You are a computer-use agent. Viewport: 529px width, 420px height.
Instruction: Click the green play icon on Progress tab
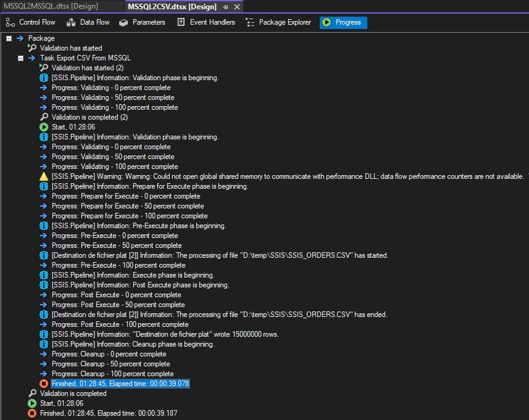click(327, 22)
